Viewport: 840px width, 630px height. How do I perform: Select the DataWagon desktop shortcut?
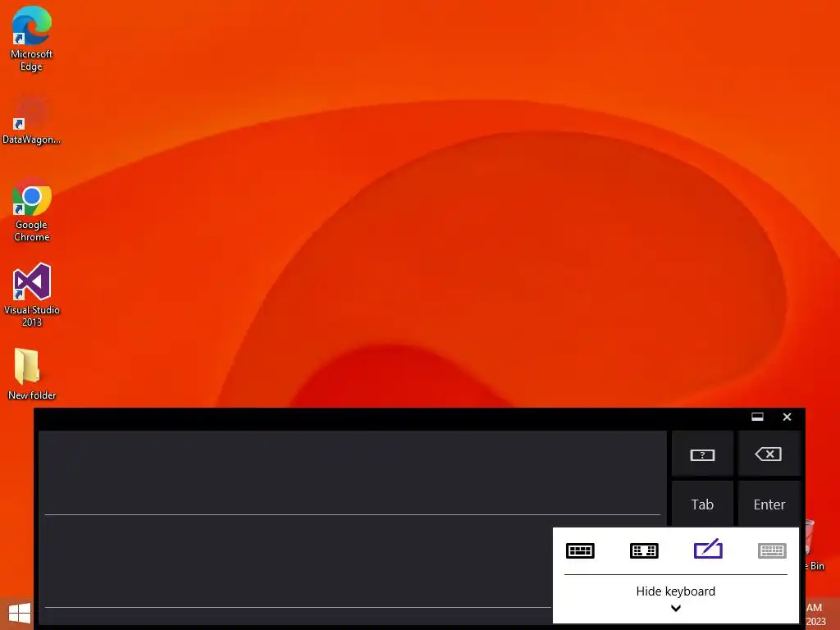click(x=32, y=119)
